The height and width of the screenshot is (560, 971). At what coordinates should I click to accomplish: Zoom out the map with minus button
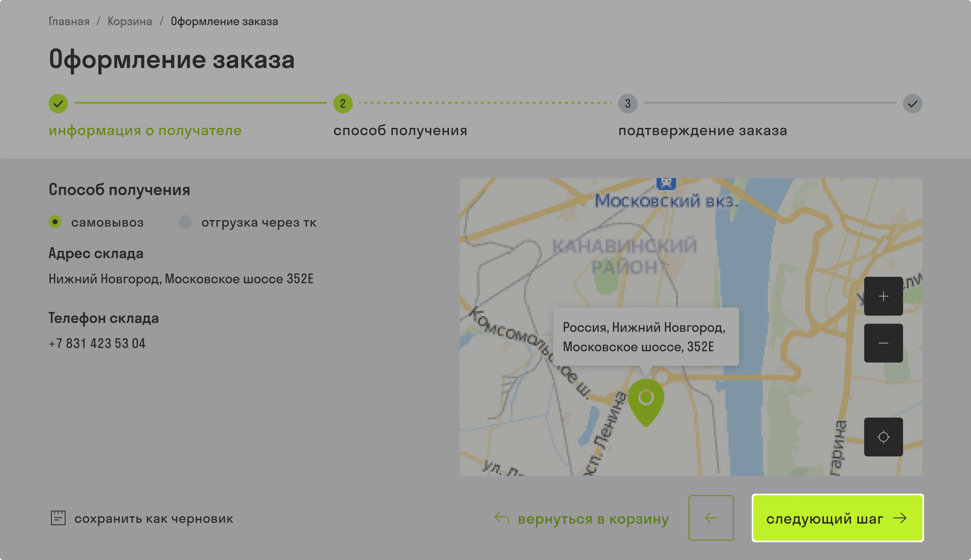(883, 343)
